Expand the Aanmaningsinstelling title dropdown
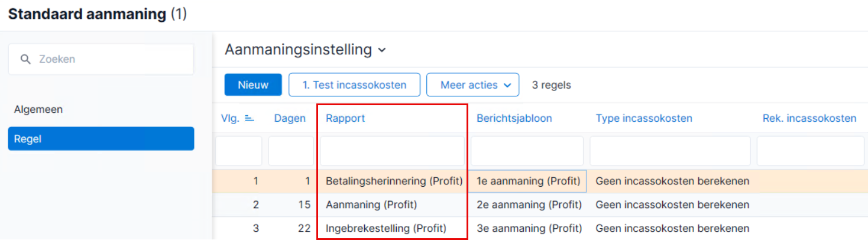The height and width of the screenshot is (240, 868). click(x=382, y=50)
